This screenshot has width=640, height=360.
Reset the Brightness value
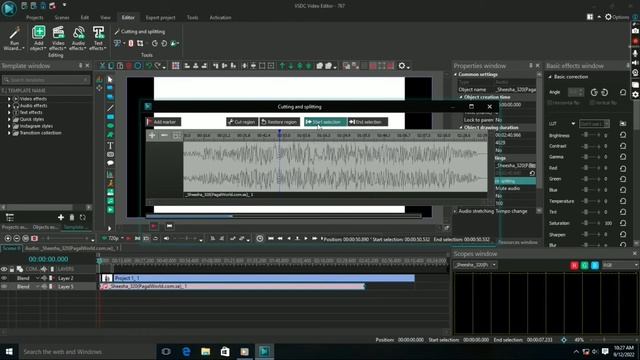click(x=623, y=135)
